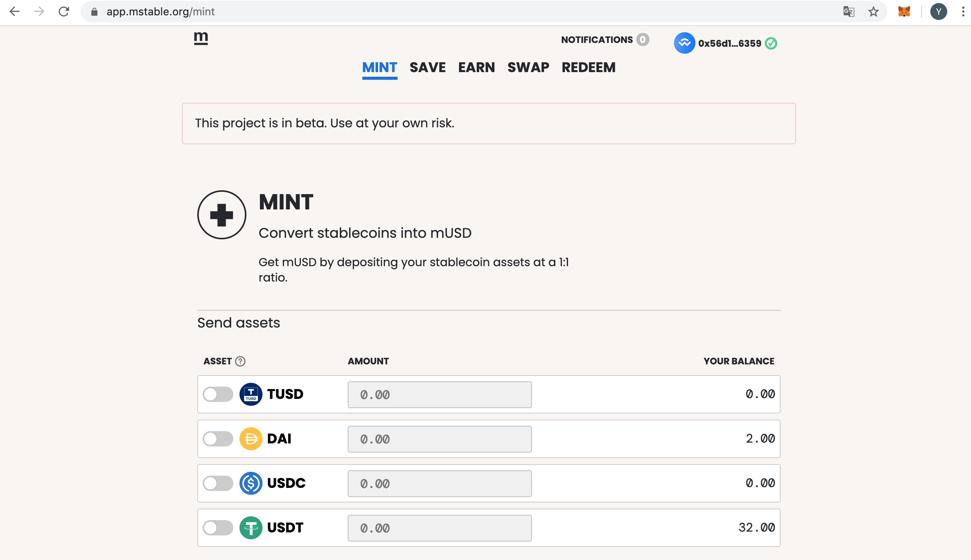Open Chrome three-dot menu
The image size is (971, 560).
[963, 12]
